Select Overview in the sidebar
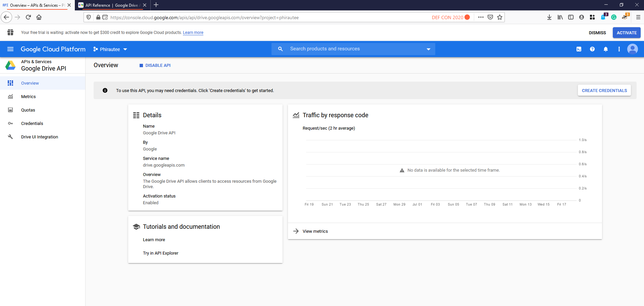The height and width of the screenshot is (306, 644). (x=43, y=83)
